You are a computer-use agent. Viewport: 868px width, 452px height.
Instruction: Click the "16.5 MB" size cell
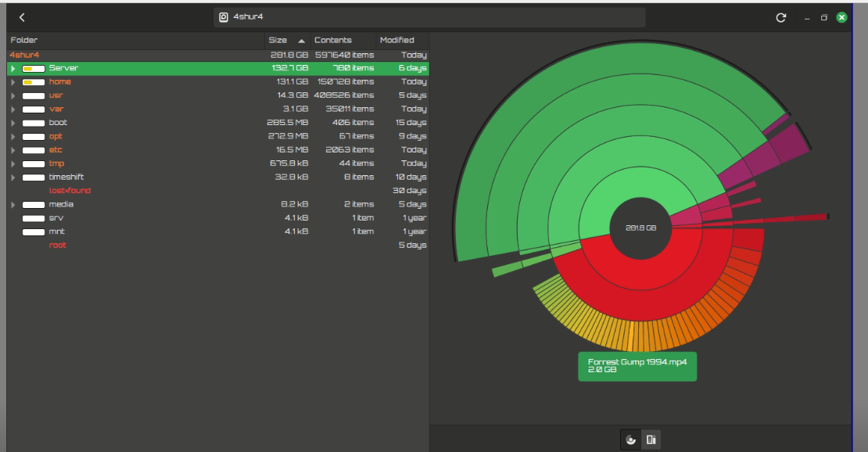(x=292, y=149)
